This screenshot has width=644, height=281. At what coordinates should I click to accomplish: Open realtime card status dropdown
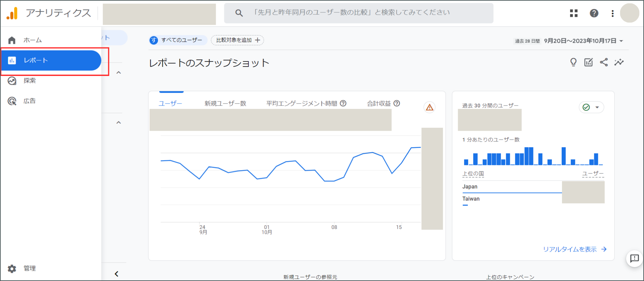point(591,107)
